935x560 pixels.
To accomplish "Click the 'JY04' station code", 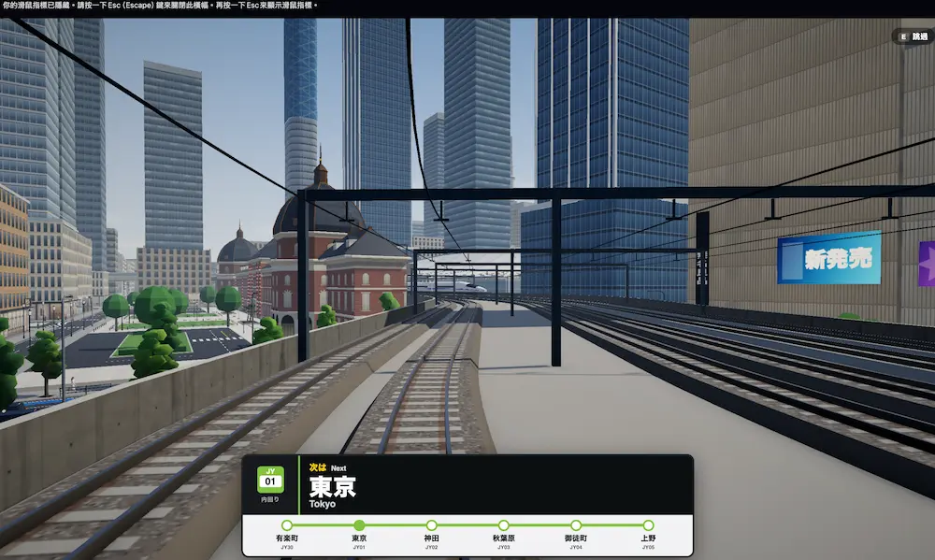I will 575,547.
